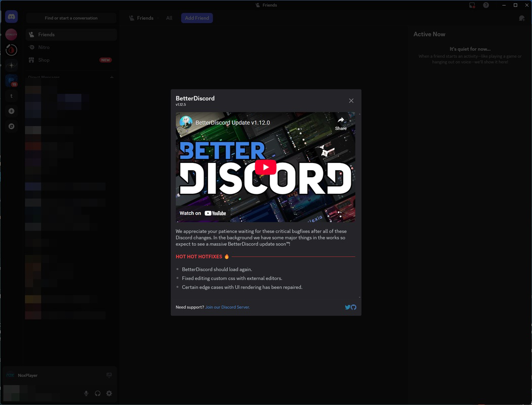This screenshot has height=405, width=532.
Task: Open User Settings with the gear icon
Action: coord(109,393)
